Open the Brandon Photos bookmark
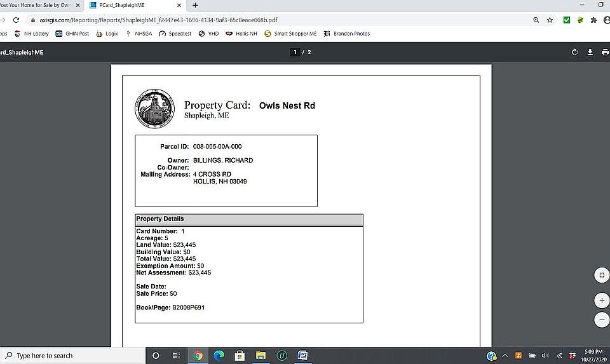Screen dimensions: 610x364 click(347, 34)
